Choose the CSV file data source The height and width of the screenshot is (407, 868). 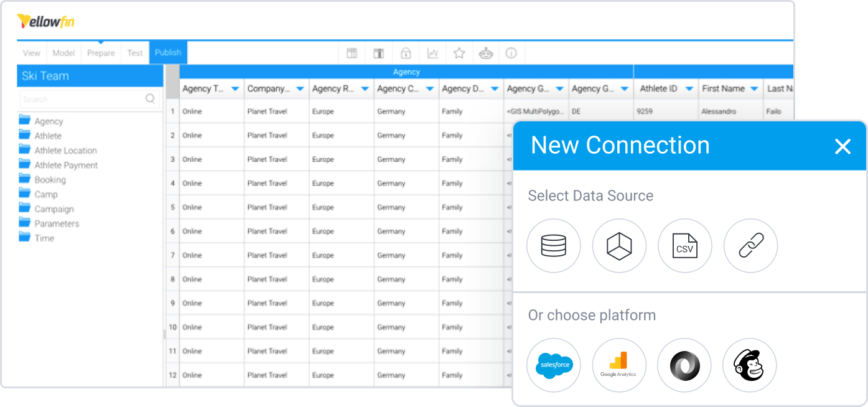click(684, 246)
